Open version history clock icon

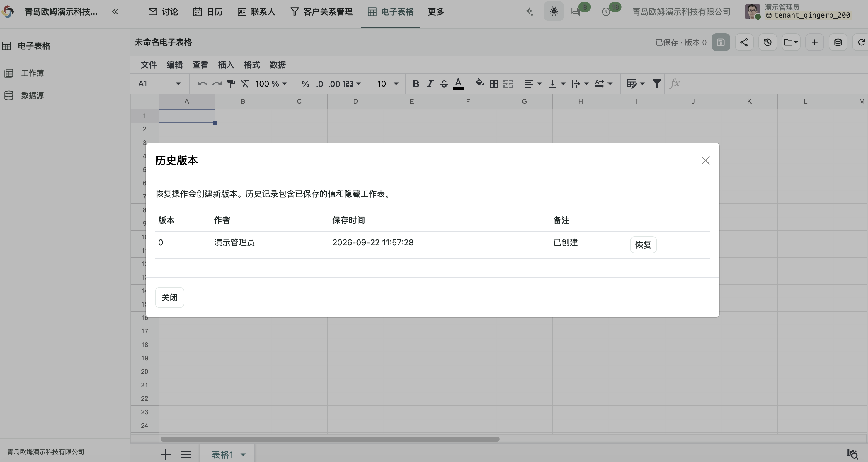[767, 42]
